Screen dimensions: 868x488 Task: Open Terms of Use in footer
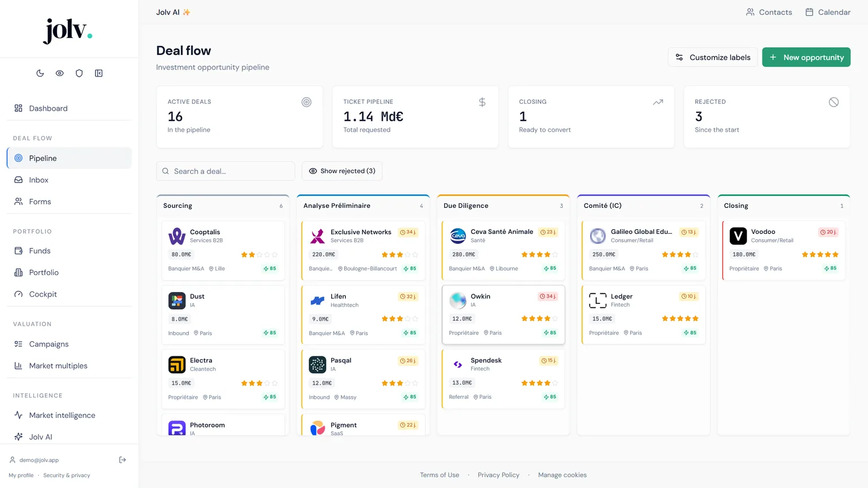[x=440, y=475]
